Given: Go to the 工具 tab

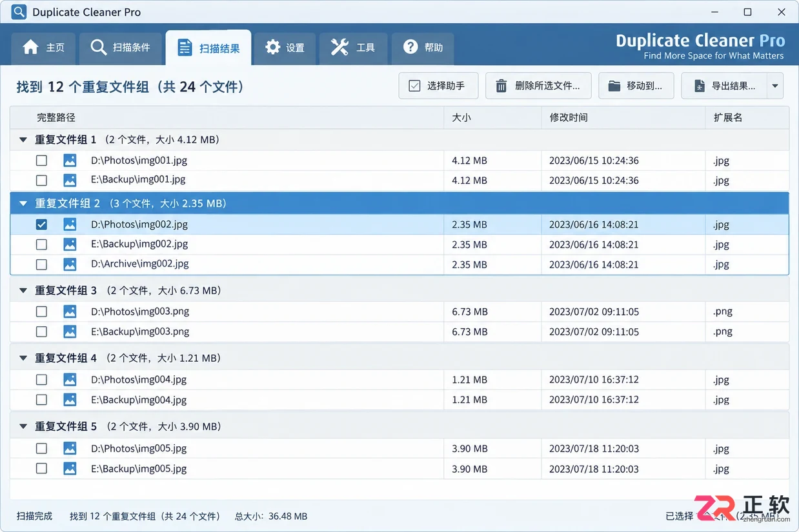Looking at the screenshot, I should pyautogui.click(x=353, y=48).
